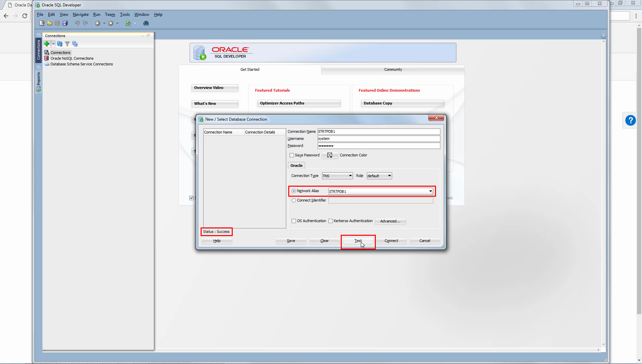Click the vertical Connections sidebar tab
This screenshot has width=642, height=364.
pyautogui.click(x=38, y=50)
